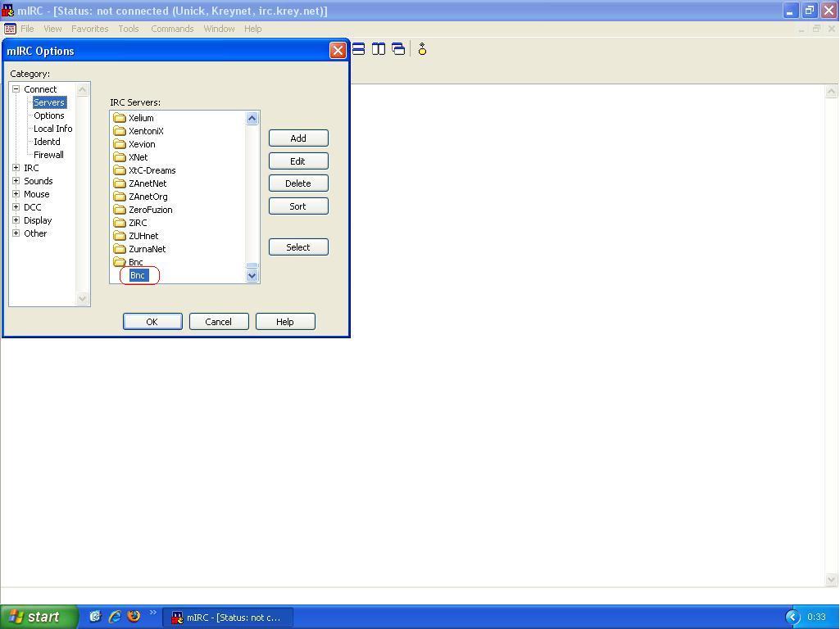840x629 pixels.
Task: Click the tile horizontally toolbar icon
Action: tap(359, 49)
